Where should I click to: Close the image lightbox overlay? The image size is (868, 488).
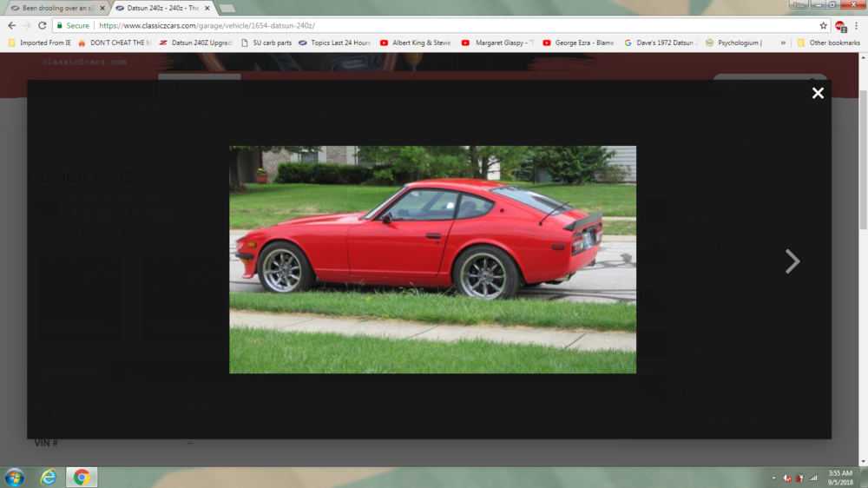click(818, 93)
